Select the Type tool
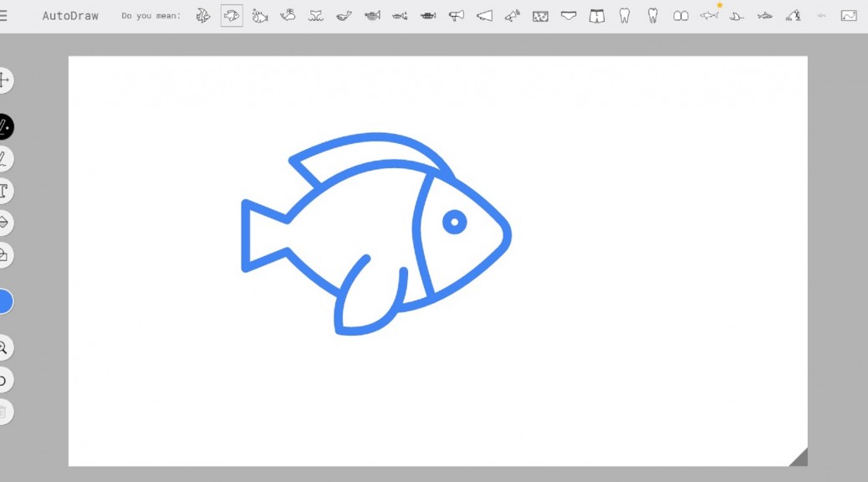The height and width of the screenshot is (482, 868). click(x=8, y=191)
